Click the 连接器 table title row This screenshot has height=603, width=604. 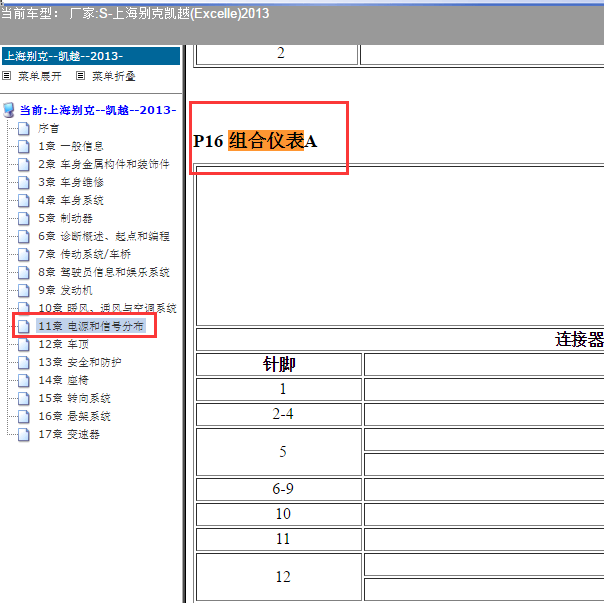[400, 339]
